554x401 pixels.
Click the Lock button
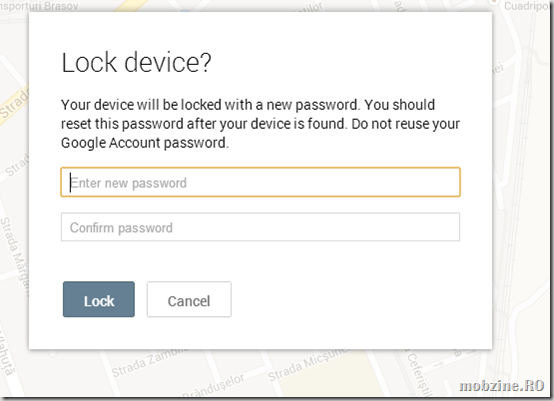coord(99,299)
